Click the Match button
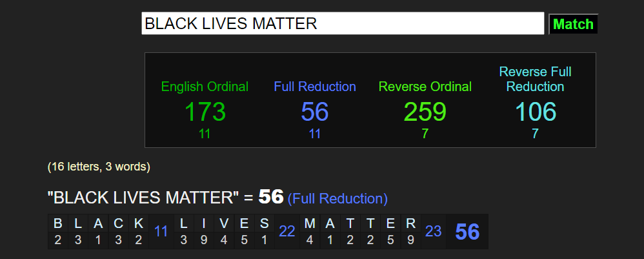 point(573,25)
